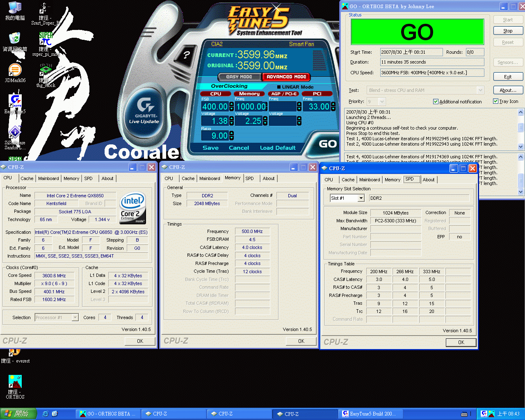Click the taskbar clock
Screen dimensions: 525x420
[x=508, y=414]
